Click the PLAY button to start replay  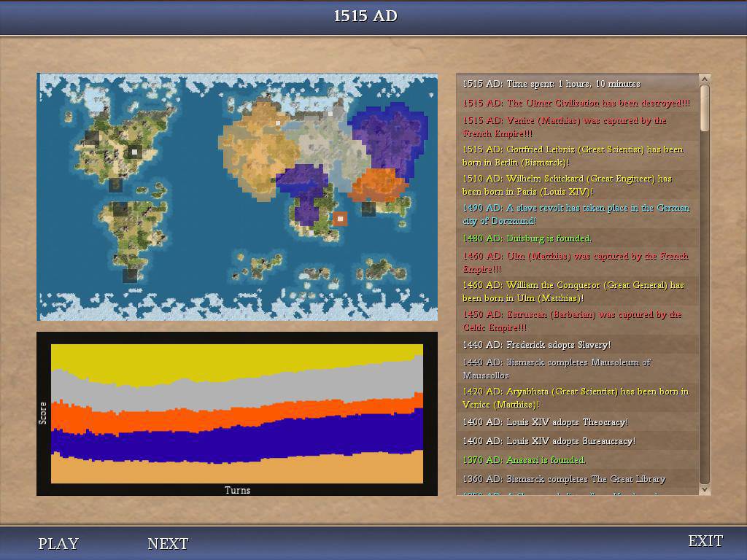58,543
